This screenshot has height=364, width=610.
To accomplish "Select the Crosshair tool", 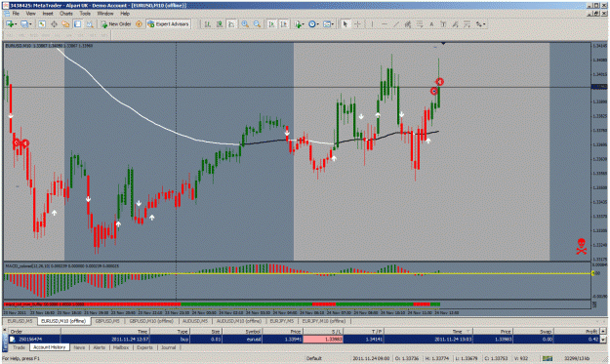I will pyautogui.click(x=357, y=24).
